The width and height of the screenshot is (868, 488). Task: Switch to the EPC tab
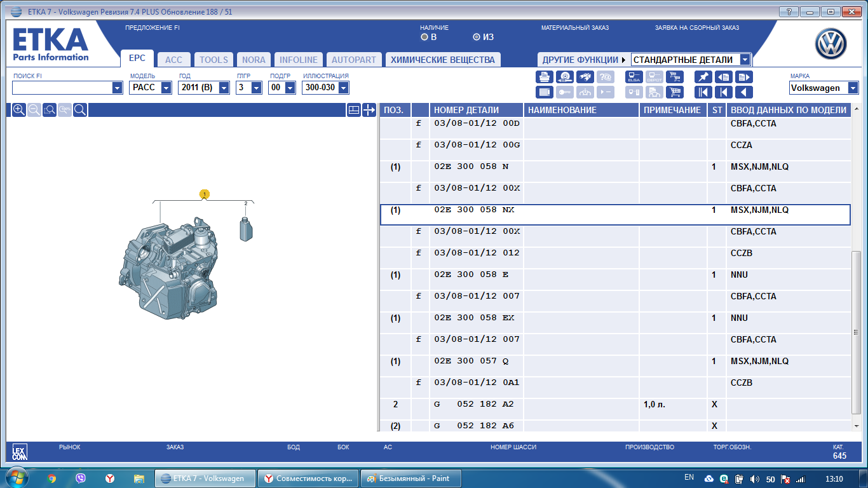[x=137, y=58]
